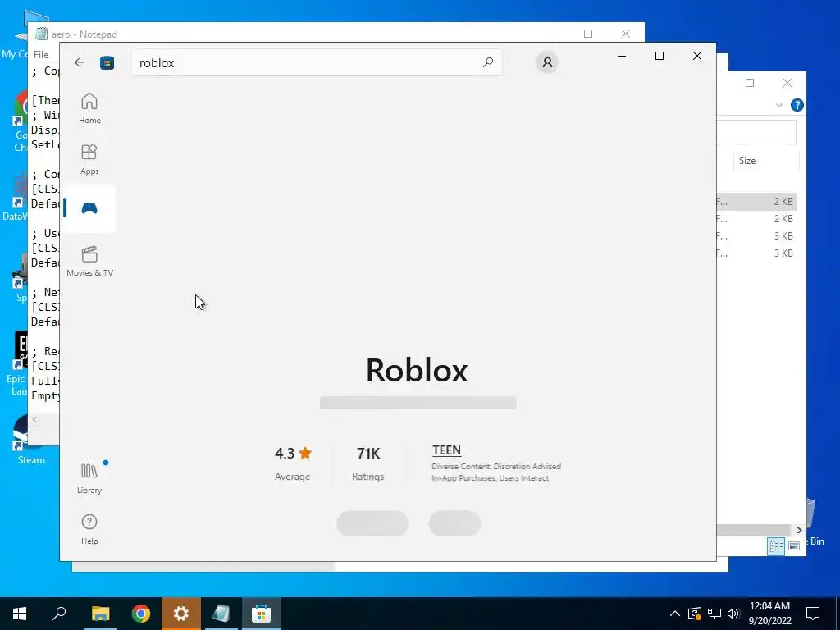Open the Settings gear on the taskbar
The width and height of the screenshot is (840, 630).
[x=181, y=614]
